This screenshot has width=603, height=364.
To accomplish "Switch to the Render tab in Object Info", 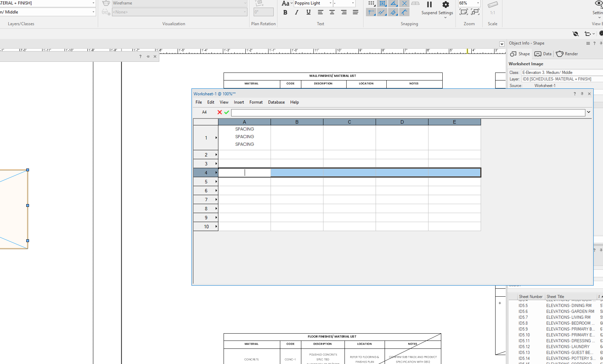I will pyautogui.click(x=567, y=54).
